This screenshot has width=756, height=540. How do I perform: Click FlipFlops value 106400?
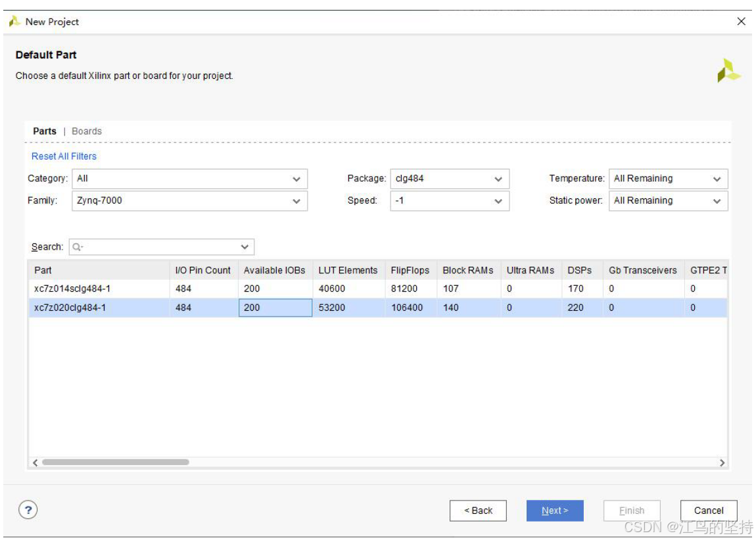407,307
